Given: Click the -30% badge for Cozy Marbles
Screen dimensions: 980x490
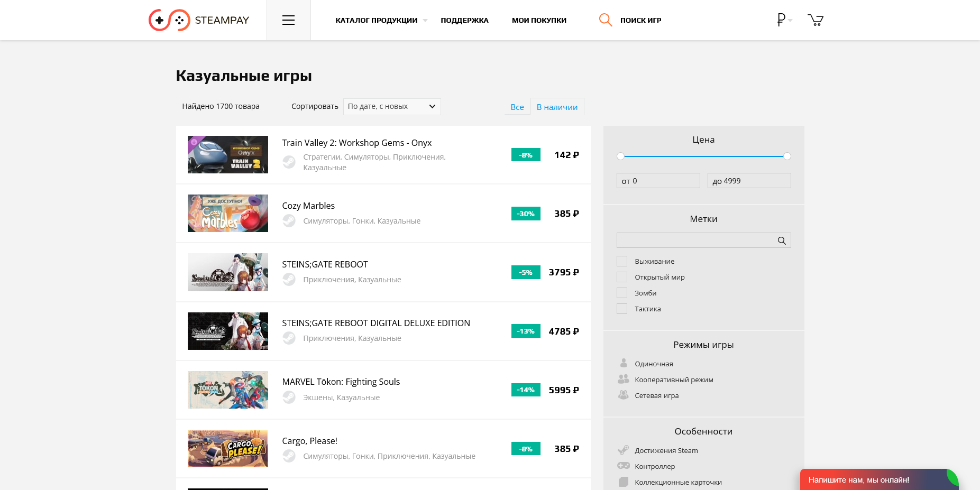Looking at the screenshot, I should (526, 214).
